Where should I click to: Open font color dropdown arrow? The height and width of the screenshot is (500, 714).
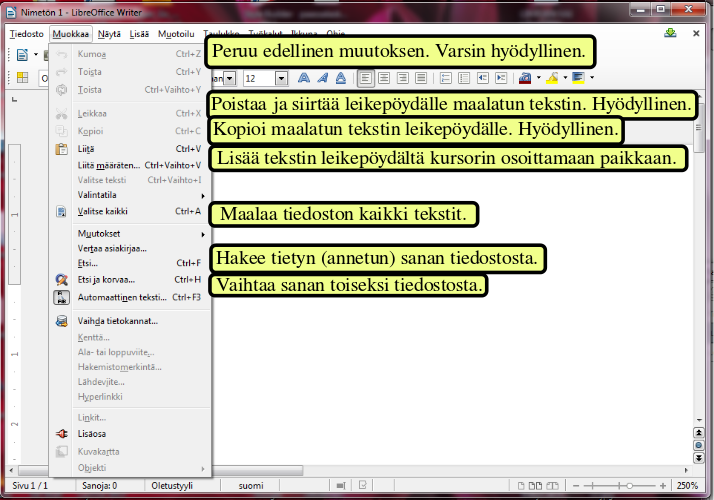point(539,78)
